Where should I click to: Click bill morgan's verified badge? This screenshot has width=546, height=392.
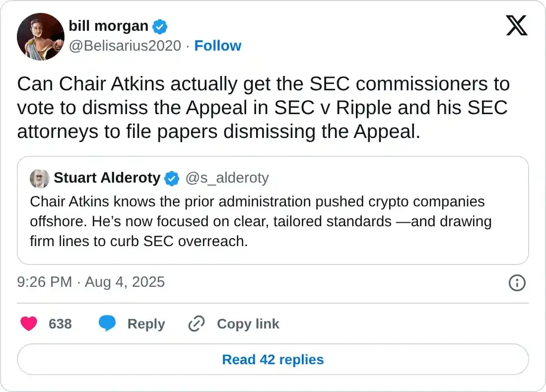pyautogui.click(x=160, y=26)
